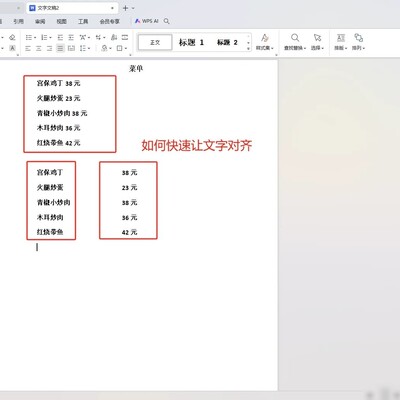Open the 工具 tools menu
400x400 pixels.
[x=83, y=21]
